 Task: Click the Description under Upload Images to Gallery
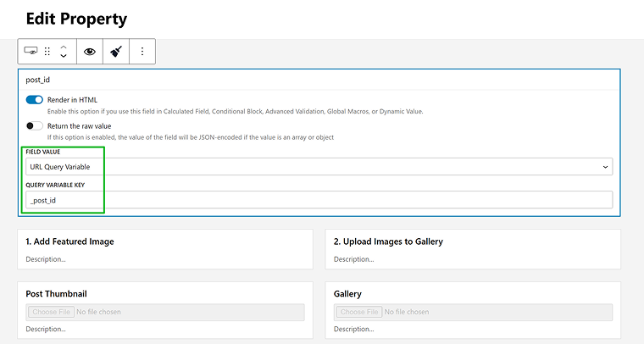point(353,259)
